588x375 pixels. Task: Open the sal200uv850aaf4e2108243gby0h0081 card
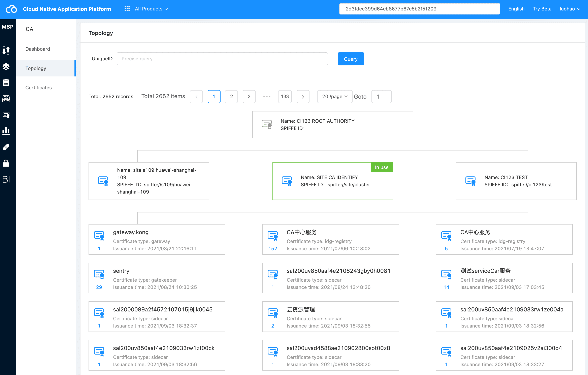click(x=330, y=278)
